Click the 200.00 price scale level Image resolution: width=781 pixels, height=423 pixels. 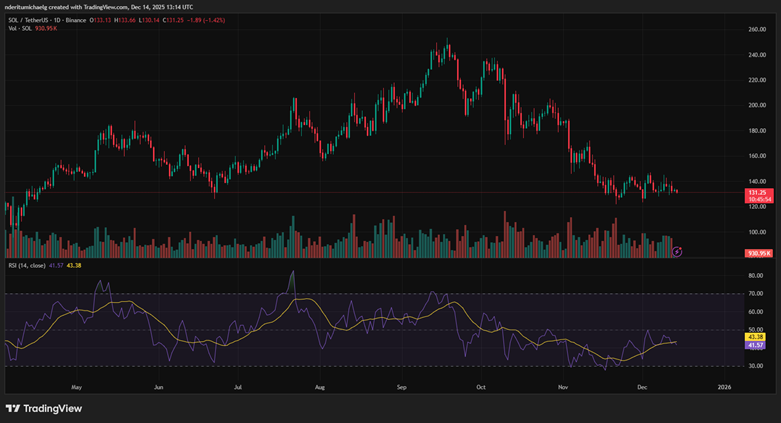756,105
